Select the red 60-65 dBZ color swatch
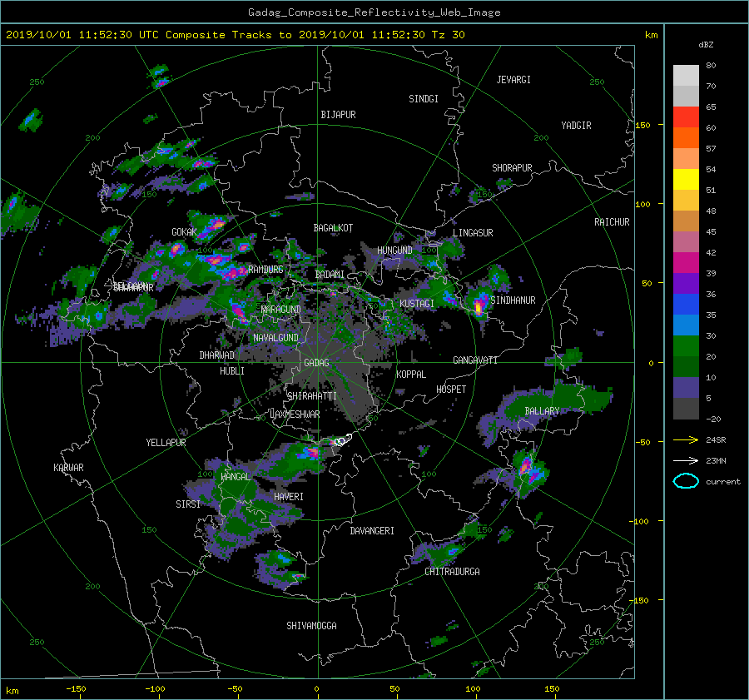Image resolution: width=749 pixels, height=700 pixels. (686, 117)
